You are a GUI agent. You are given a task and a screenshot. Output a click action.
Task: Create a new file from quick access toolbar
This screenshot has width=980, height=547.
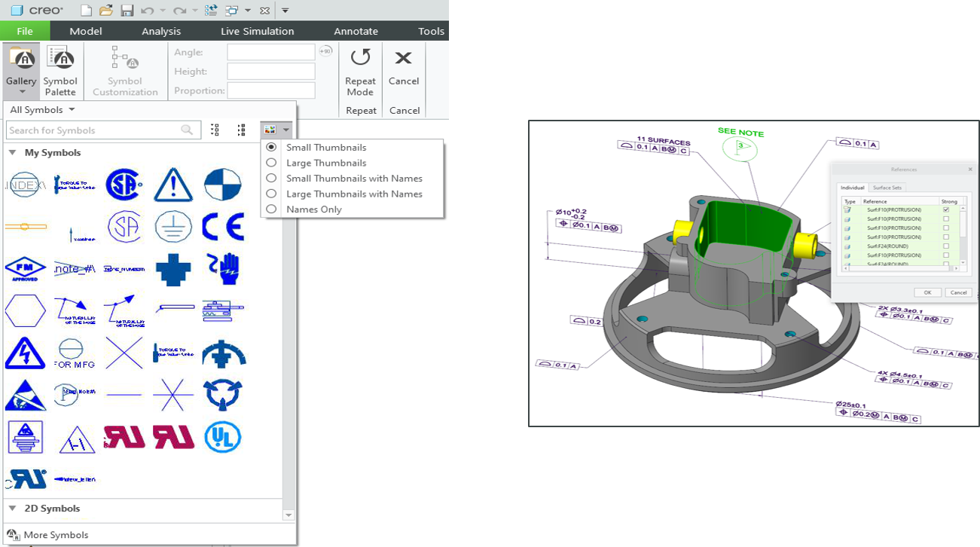86,11
